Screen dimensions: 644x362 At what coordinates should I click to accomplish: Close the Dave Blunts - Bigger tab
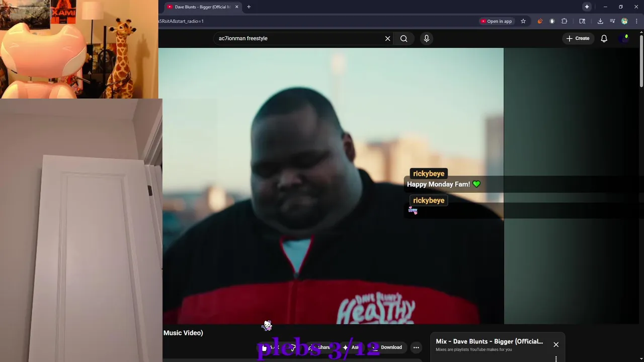click(x=236, y=7)
